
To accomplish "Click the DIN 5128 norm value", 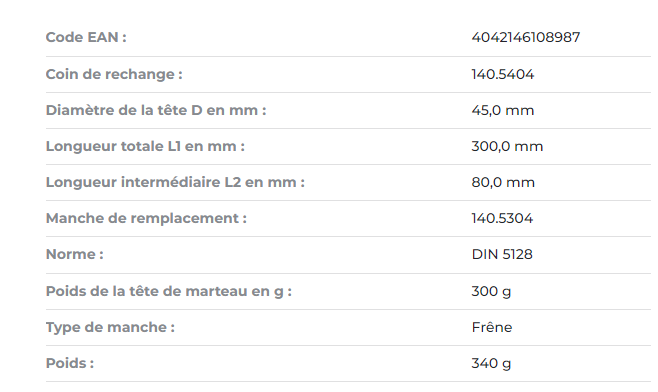I will click(x=502, y=255).
